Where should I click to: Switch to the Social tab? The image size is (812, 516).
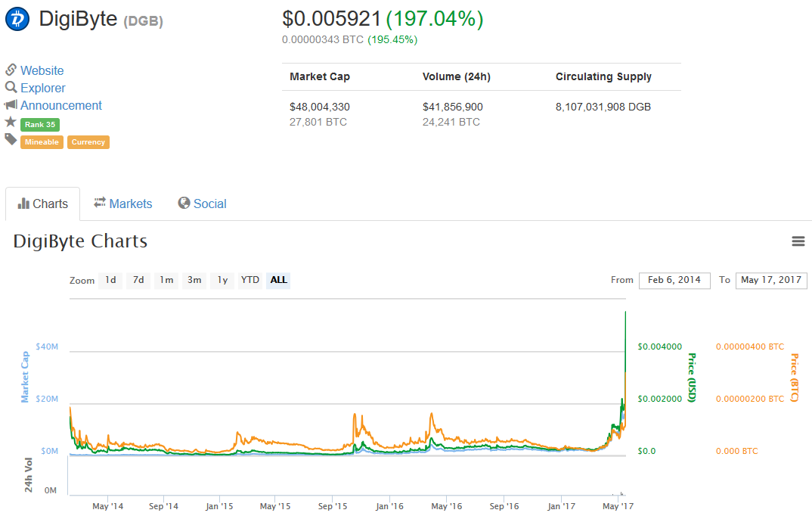pyautogui.click(x=202, y=204)
